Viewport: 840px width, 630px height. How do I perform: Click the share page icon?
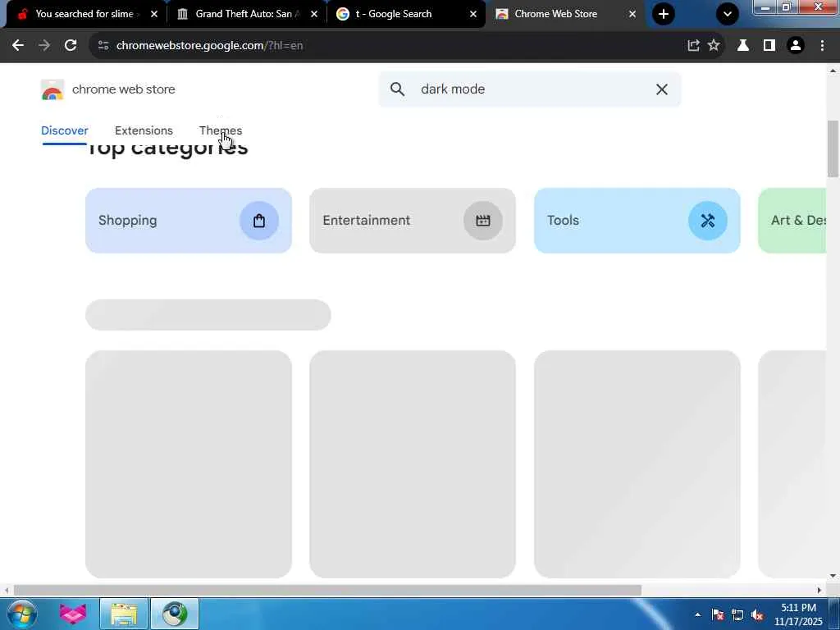click(x=693, y=46)
